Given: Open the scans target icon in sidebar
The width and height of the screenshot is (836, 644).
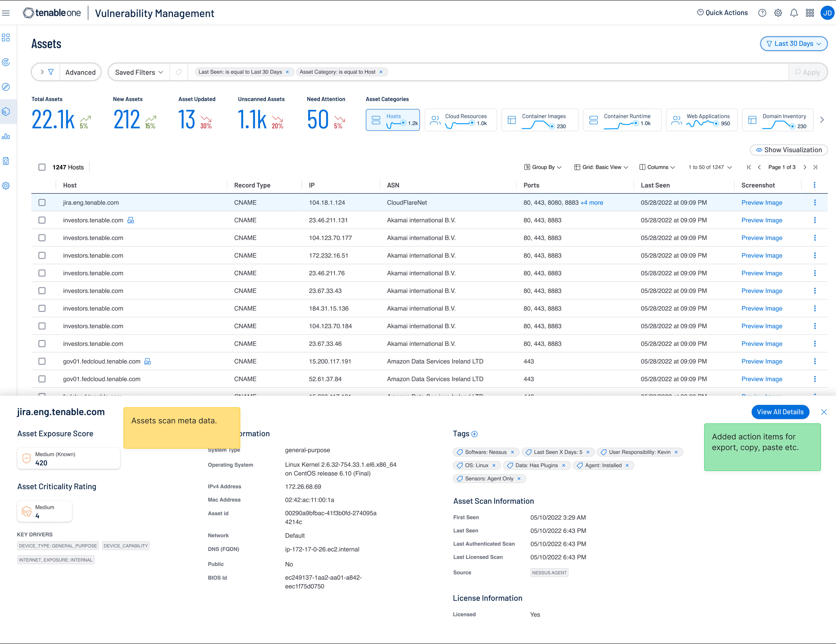Looking at the screenshot, I should [6, 62].
